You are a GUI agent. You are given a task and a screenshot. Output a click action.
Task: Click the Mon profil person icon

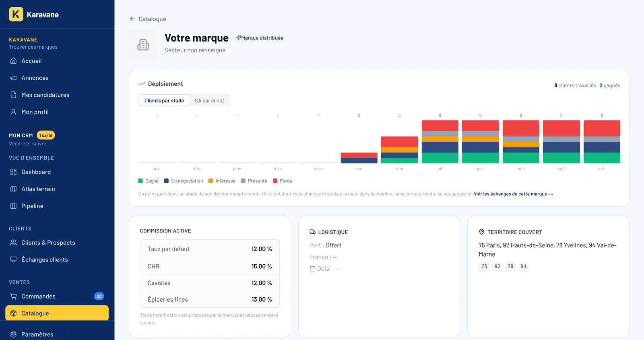point(13,112)
